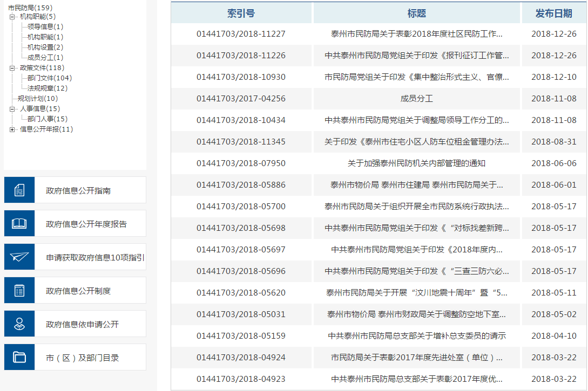
Task: Select 机构设置(2) in the tree
Action: (x=45, y=47)
